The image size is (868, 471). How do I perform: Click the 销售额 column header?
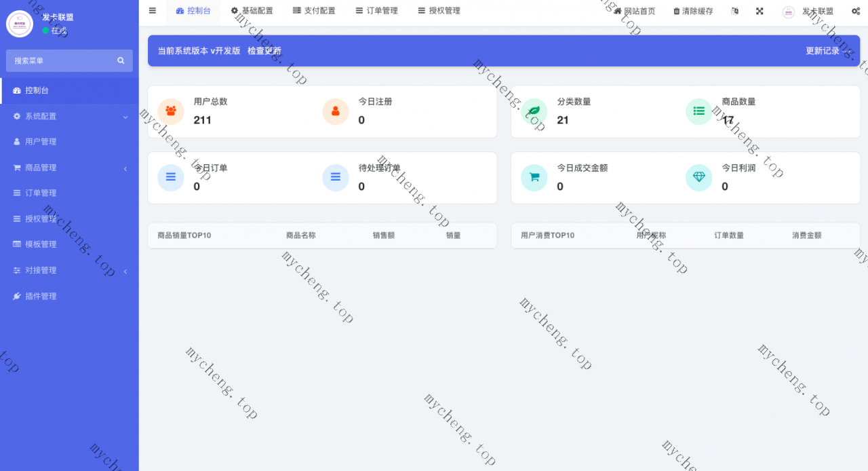(x=384, y=235)
